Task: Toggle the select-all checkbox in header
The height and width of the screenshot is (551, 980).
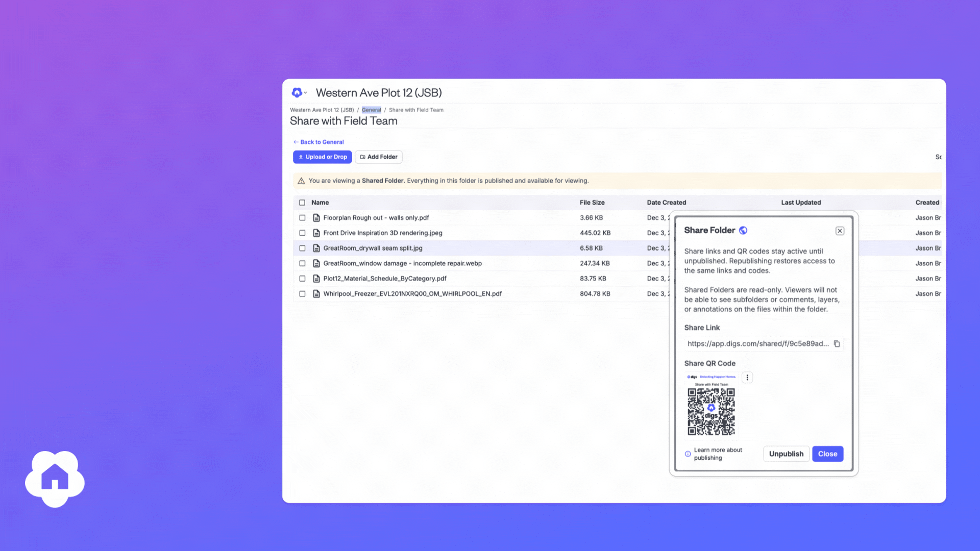Action: coord(302,203)
